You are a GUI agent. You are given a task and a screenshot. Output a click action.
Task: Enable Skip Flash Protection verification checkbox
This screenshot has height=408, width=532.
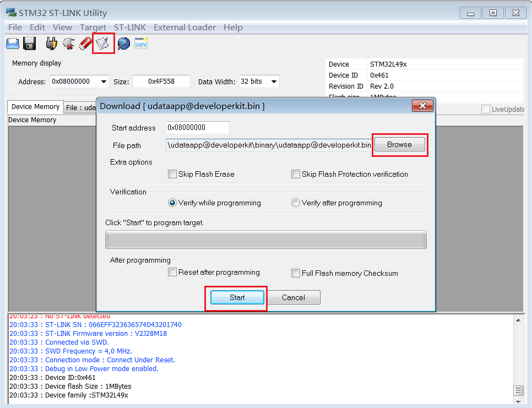click(x=296, y=174)
